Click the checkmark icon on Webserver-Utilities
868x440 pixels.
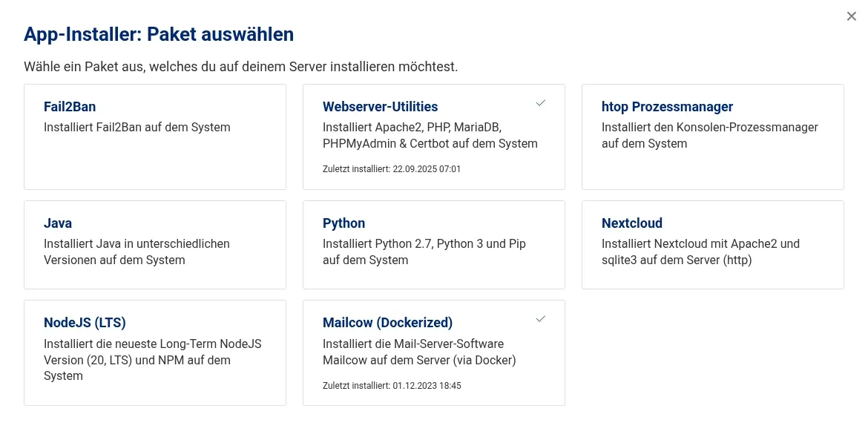click(x=541, y=103)
